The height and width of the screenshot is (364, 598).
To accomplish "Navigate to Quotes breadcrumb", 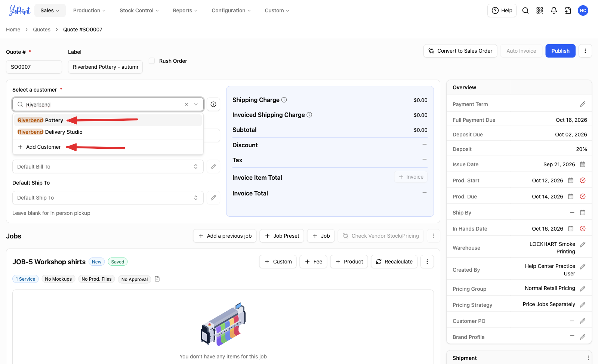I will point(41,30).
